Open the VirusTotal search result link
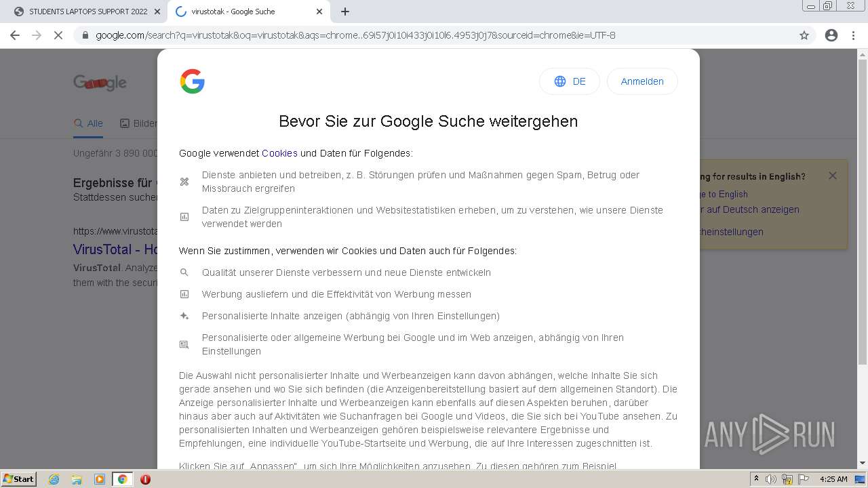868x488 pixels. [x=115, y=249]
